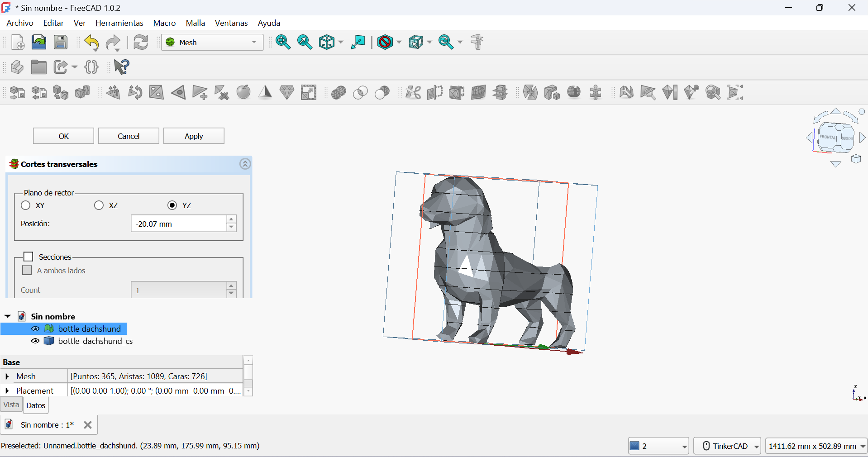Fit selection in view
The width and height of the screenshot is (868, 457).
tap(305, 43)
